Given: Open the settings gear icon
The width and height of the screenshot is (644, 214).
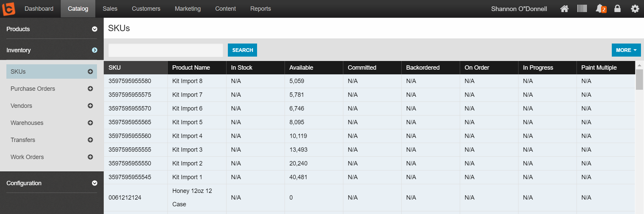Looking at the screenshot, I should (x=635, y=9).
